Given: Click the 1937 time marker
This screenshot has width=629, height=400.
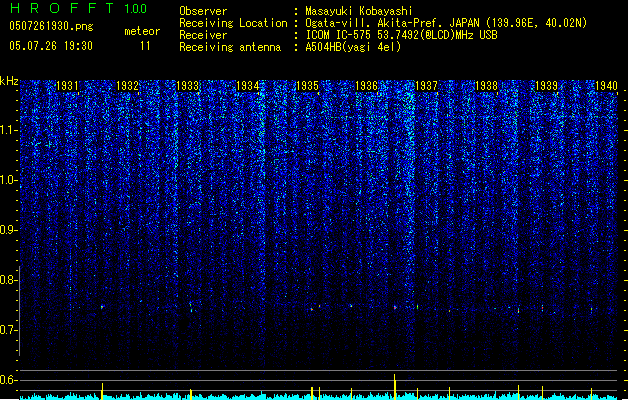Looking at the screenshot, I should coord(426,85).
